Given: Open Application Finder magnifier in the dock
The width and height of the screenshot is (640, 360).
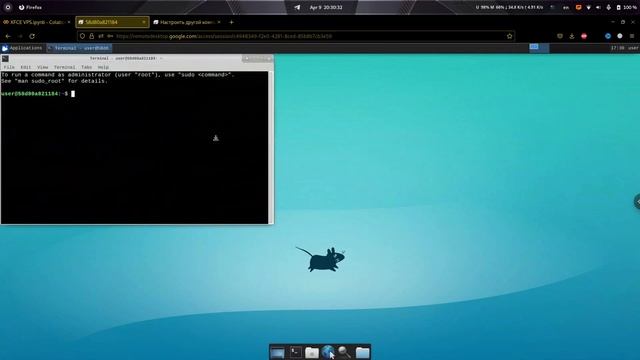Looking at the screenshot, I should (x=344, y=352).
